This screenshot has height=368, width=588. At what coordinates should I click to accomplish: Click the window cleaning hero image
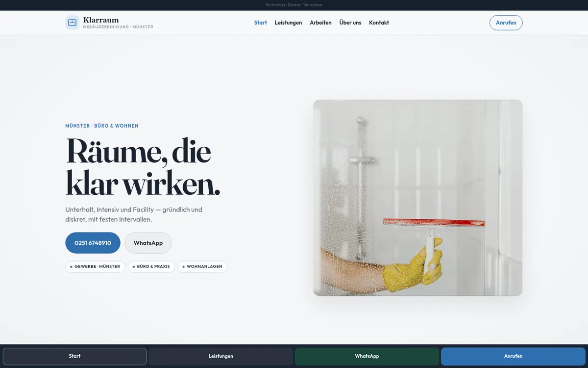coord(418,198)
